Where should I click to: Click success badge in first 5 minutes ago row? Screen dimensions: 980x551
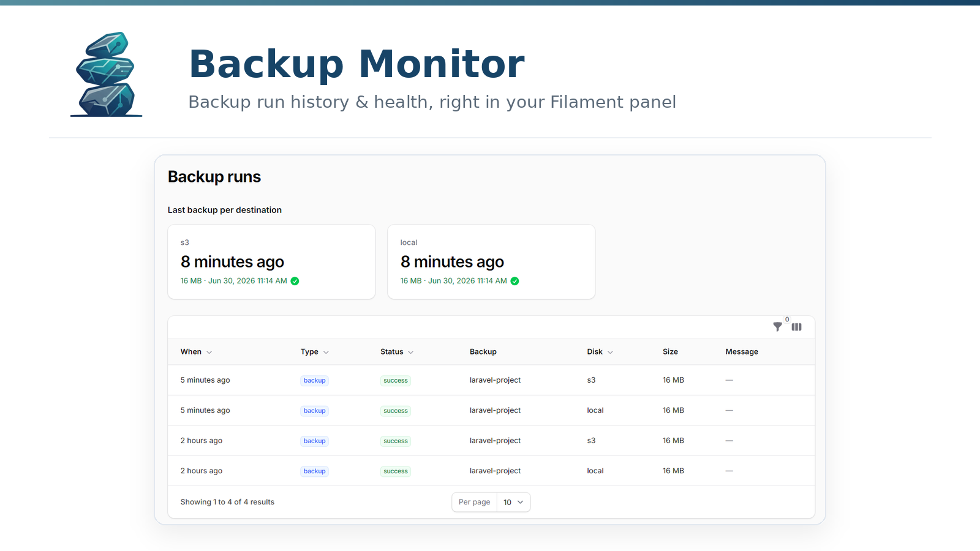(x=396, y=381)
